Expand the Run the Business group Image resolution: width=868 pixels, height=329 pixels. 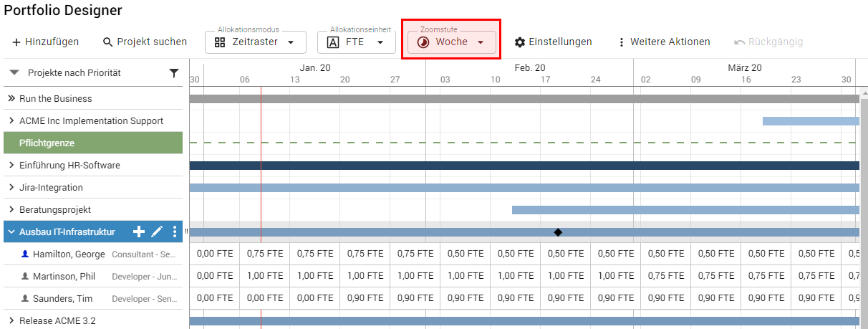point(11,99)
